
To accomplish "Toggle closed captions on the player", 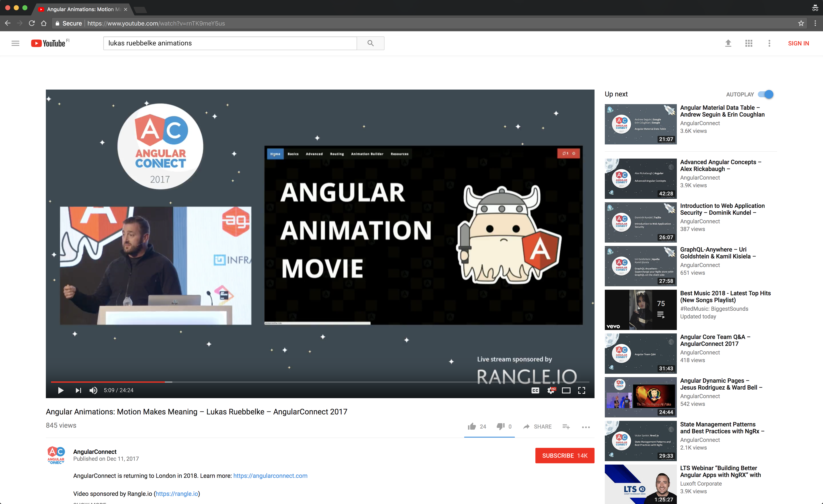I will pyautogui.click(x=535, y=390).
